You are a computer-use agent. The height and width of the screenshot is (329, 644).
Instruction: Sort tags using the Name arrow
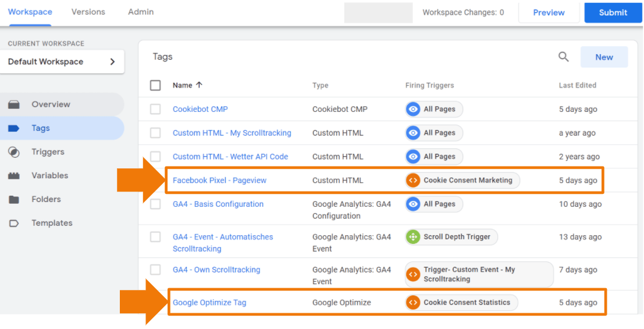(x=199, y=85)
